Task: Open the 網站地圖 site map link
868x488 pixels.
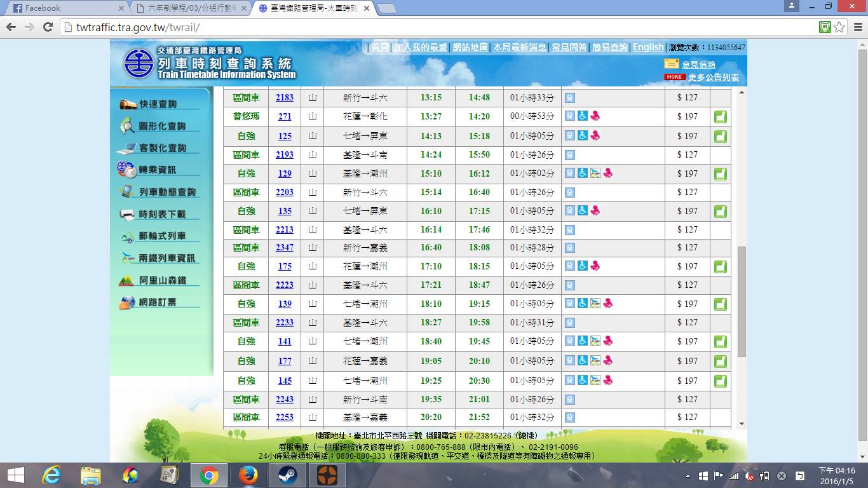Action: tap(470, 48)
